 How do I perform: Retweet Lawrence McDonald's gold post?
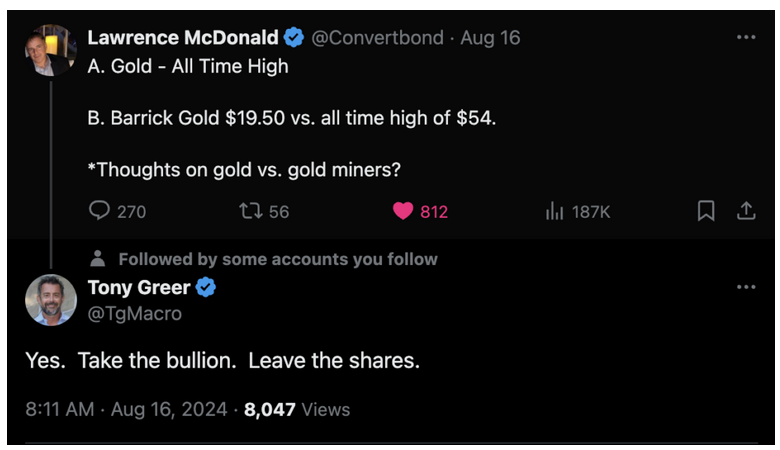tap(250, 211)
